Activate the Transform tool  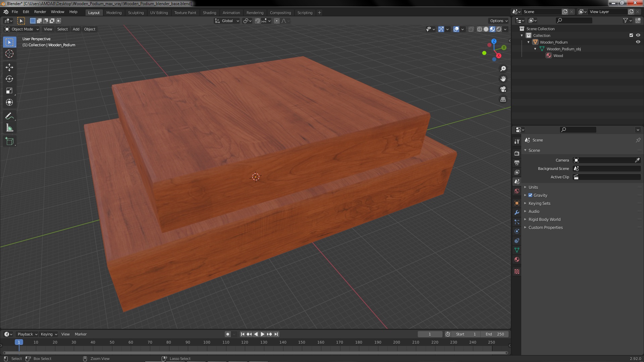(9, 103)
